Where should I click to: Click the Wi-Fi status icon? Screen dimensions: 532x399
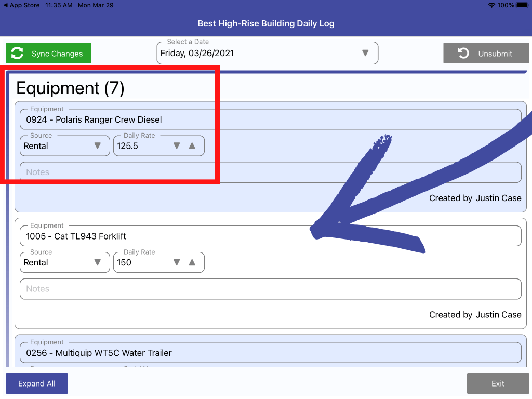[x=491, y=5]
